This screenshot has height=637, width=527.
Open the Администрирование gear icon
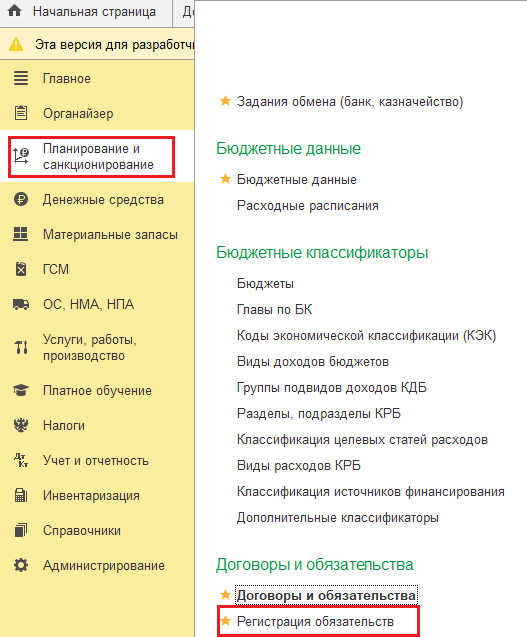21,565
